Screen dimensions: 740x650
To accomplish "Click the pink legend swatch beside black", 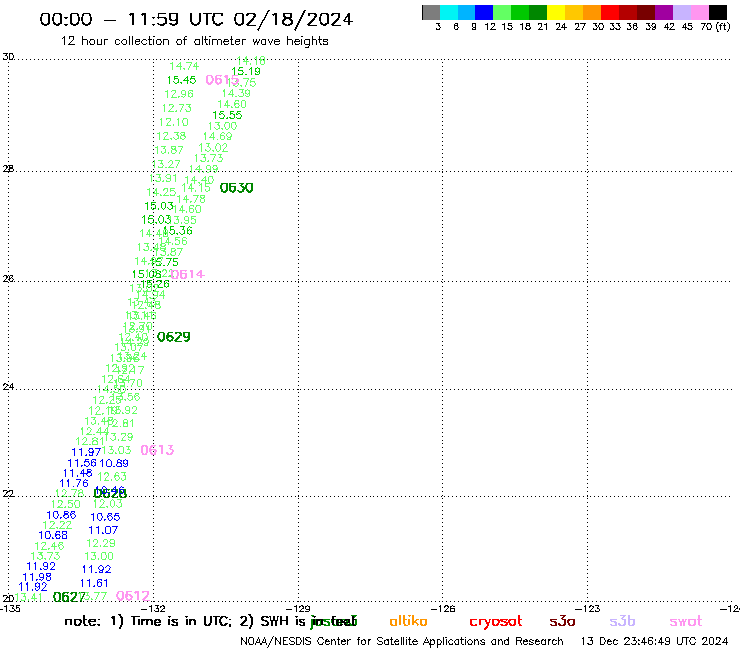I will tap(699, 12).
